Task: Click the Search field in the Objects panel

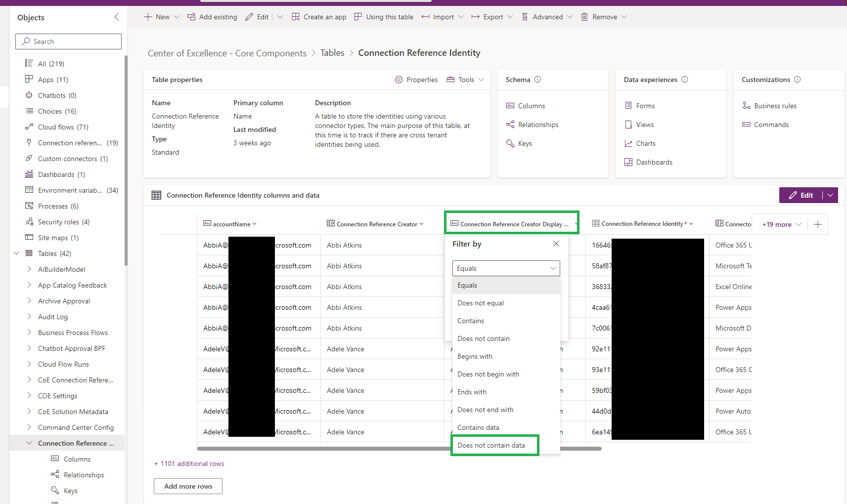Action: click(68, 42)
